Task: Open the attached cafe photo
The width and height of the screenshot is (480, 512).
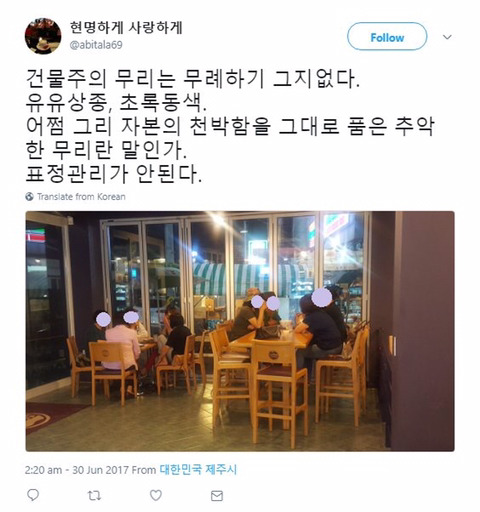Action: (240, 331)
